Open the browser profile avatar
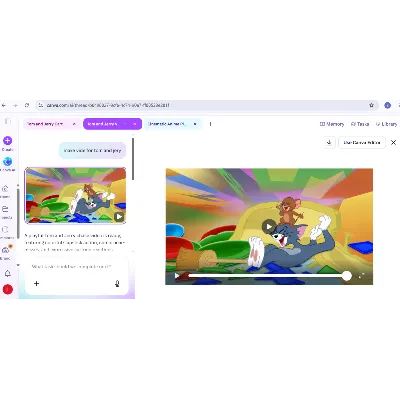Viewport: 400px width, 400px height. [387, 105]
